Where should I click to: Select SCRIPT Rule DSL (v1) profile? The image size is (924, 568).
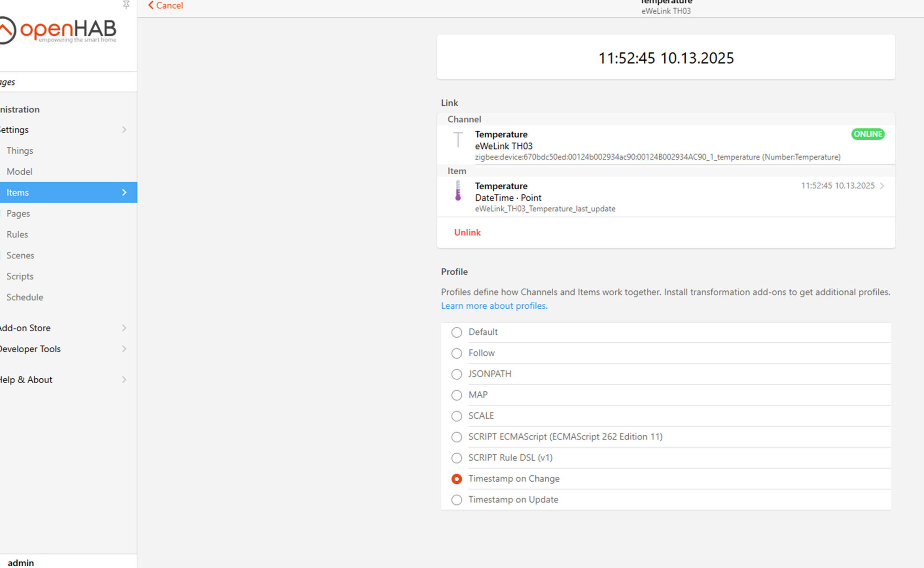[457, 458]
